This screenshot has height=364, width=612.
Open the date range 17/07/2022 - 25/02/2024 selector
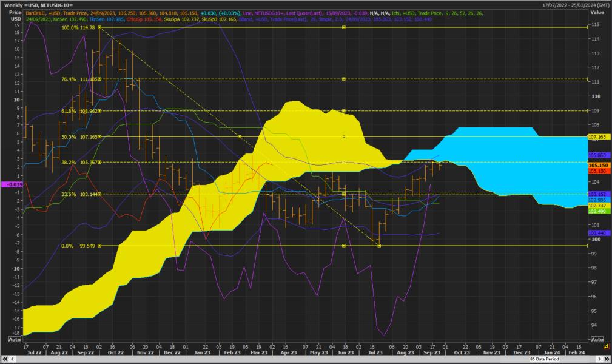pos(576,5)
